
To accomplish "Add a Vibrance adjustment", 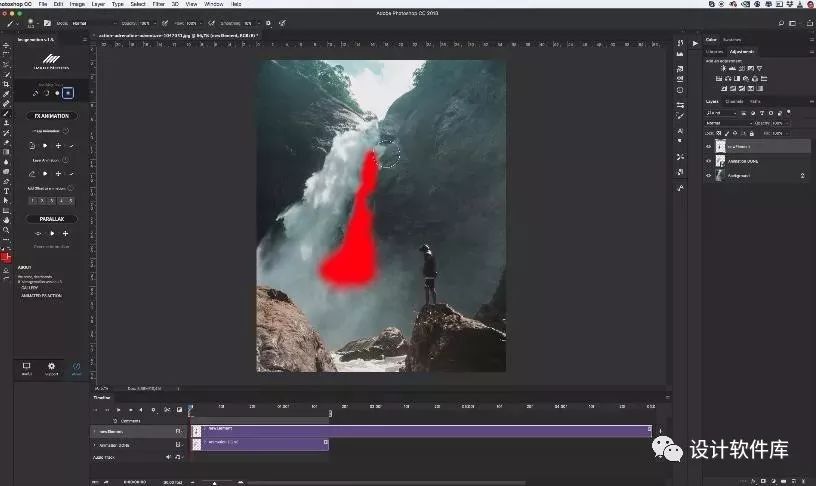I will [760, 68].
